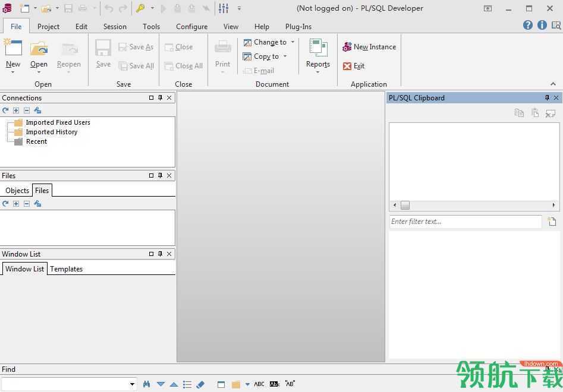563x392 pixels.
Task: Collapse the ribbon with the chevron
Action: tap(553, 84)
